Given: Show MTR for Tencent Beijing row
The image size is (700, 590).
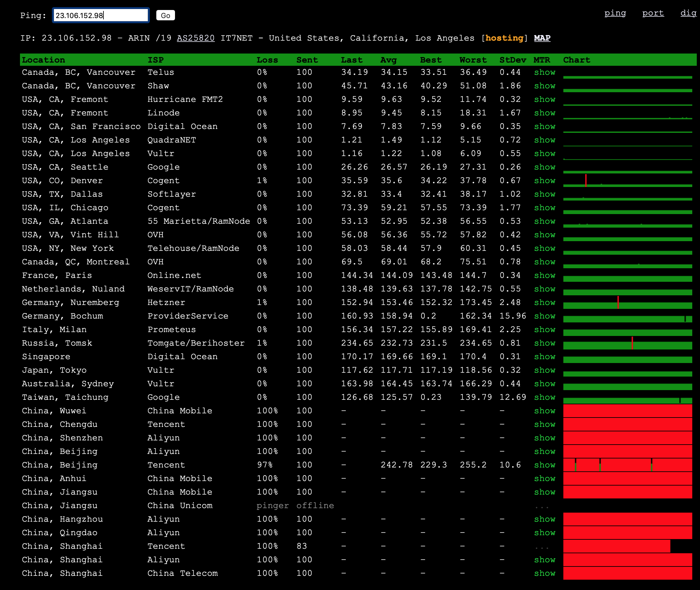Looking at the screenshot, I should point(544,465).
